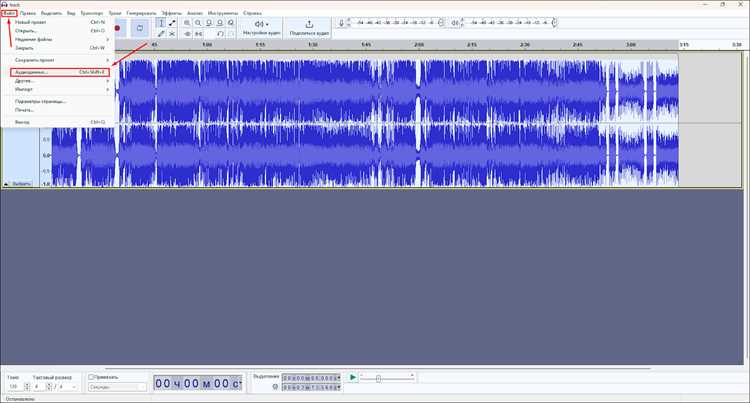Click the time signature numerator stepper

[49, 386]
